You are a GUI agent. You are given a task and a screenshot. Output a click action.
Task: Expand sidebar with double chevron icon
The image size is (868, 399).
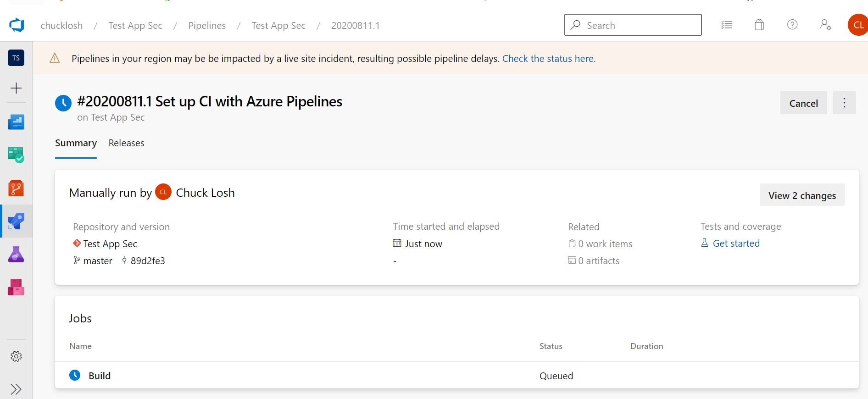(16, 389)
